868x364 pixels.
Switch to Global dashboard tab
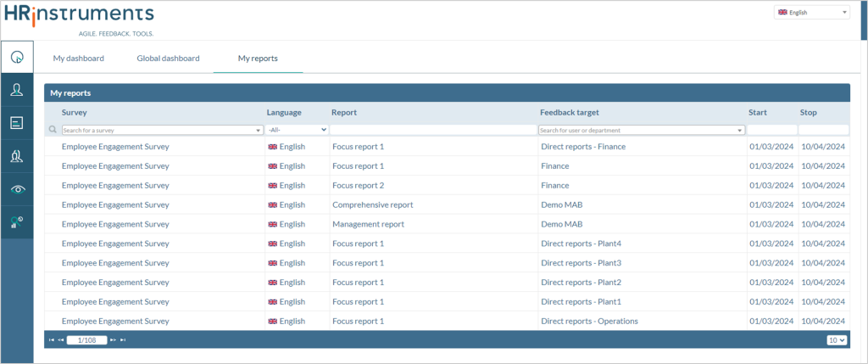(169, 59)
